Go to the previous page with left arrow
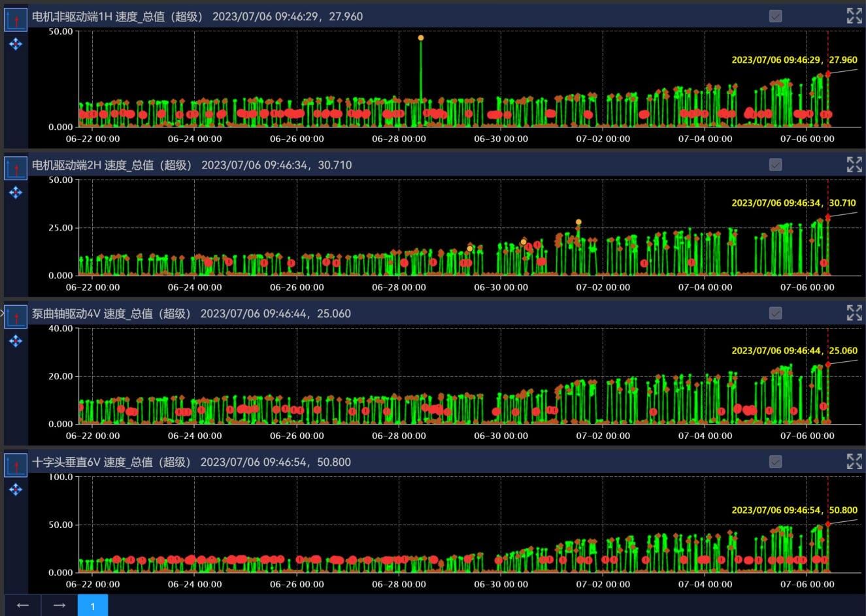 23,606
